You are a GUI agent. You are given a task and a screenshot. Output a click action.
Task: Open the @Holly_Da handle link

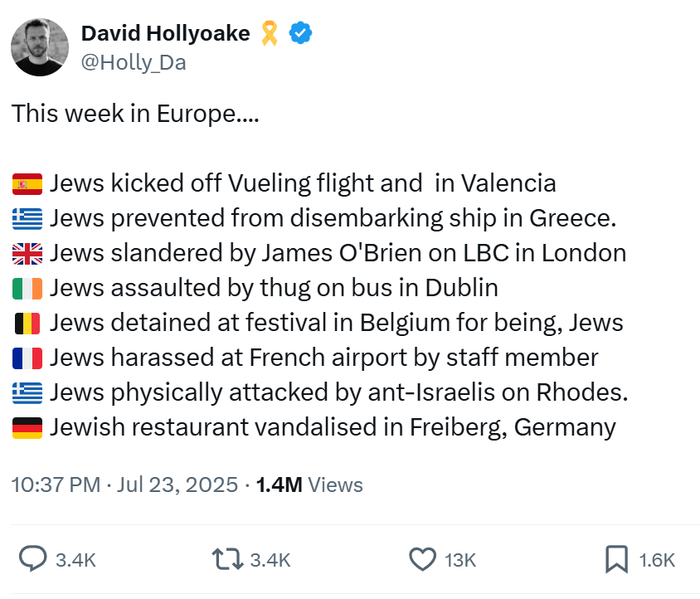pyautogui.click(x=134, y=62)
